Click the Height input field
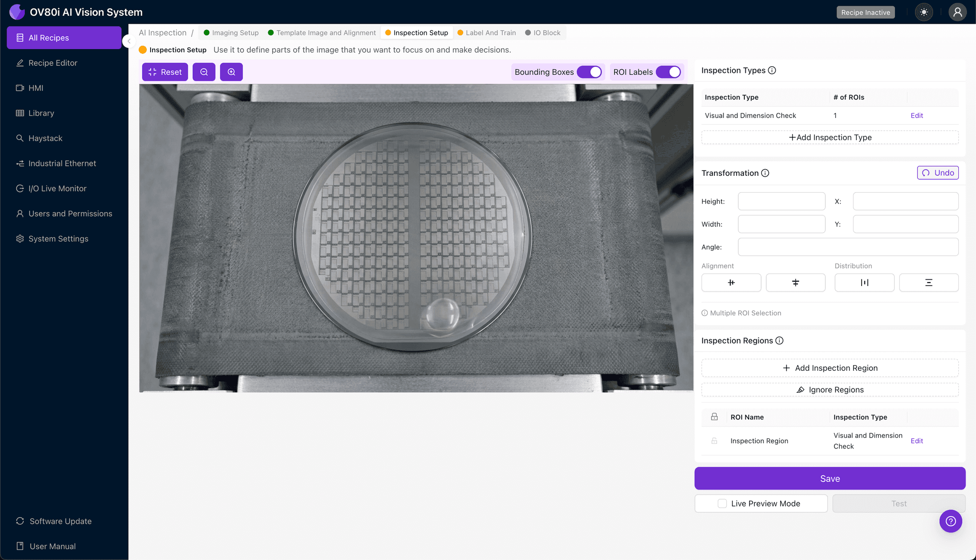Viewport: 976px width, 560px height. tap(782, 201)
